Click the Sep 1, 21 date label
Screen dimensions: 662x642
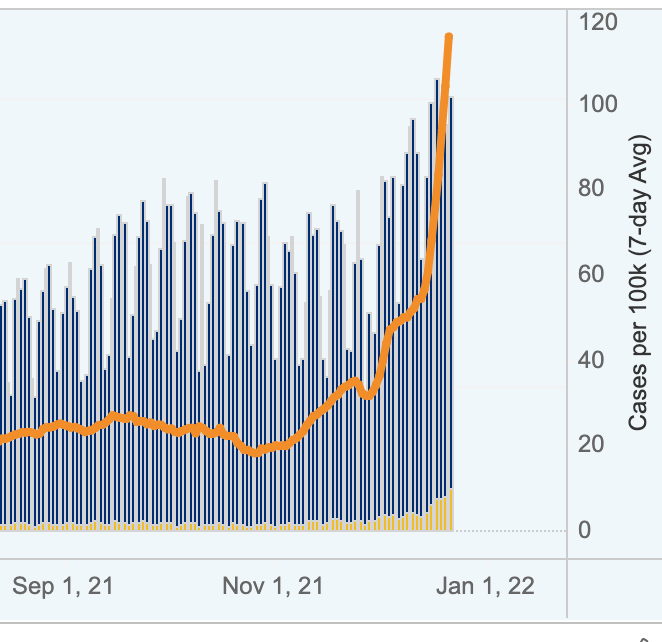click(63, 586)
